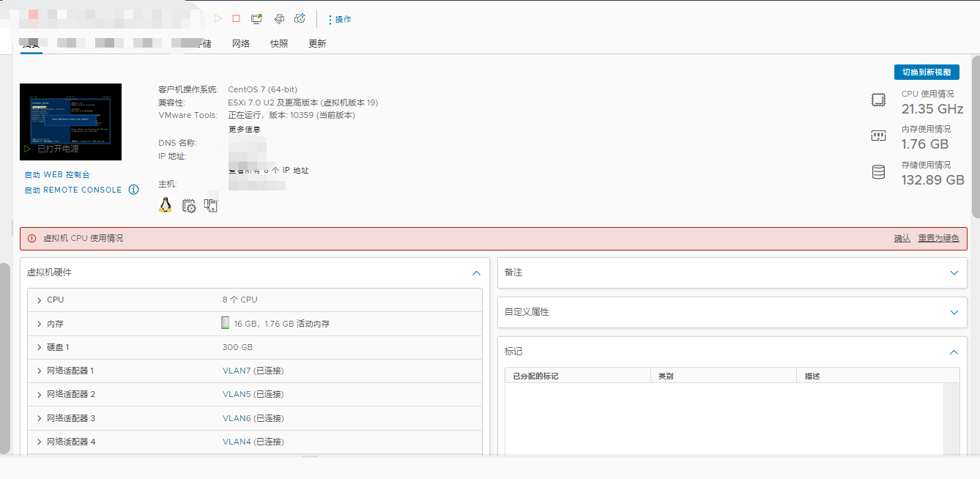
Task: Click the CPU usage chip icon
Action: tap(878, 100)
